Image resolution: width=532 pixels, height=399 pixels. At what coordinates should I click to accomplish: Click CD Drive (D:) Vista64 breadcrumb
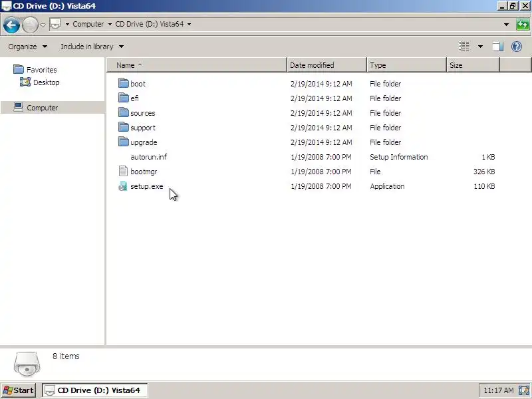click(149, 24)
